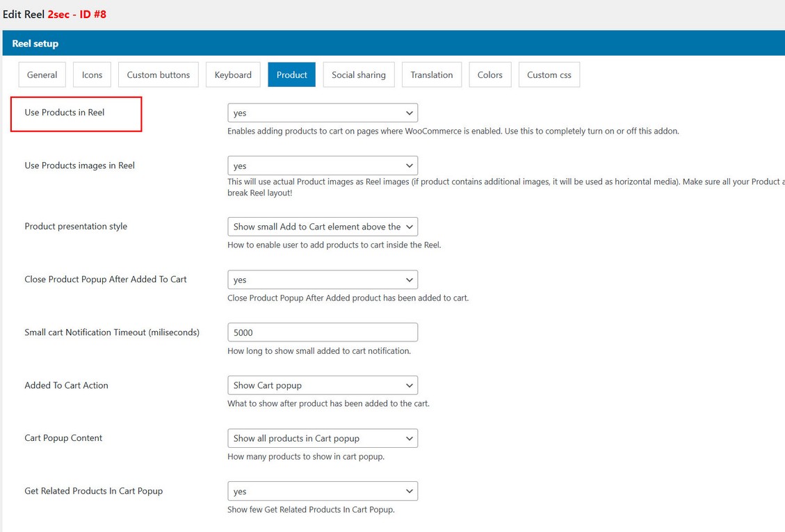Viewport: 785px width, 532px height.
Task: Click the Use Products in Reel label
Action: 65,113
